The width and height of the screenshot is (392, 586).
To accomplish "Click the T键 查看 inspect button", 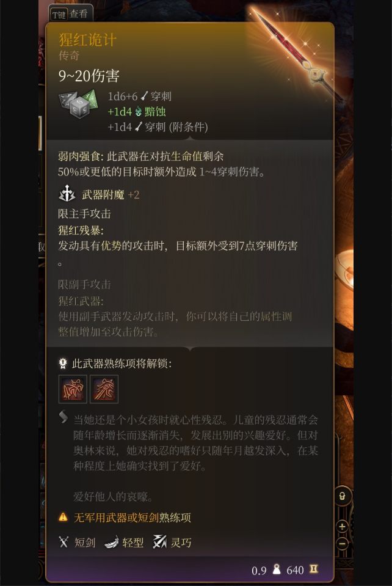I will [70, 14].
